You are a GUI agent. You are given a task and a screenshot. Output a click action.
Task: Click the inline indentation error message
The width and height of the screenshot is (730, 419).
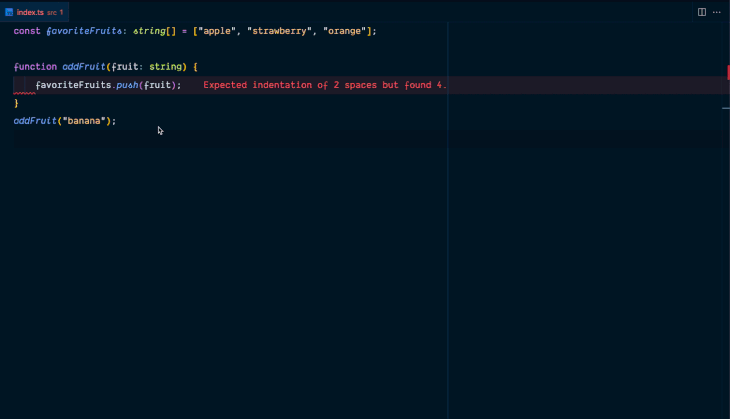click(x=324, y=85)
